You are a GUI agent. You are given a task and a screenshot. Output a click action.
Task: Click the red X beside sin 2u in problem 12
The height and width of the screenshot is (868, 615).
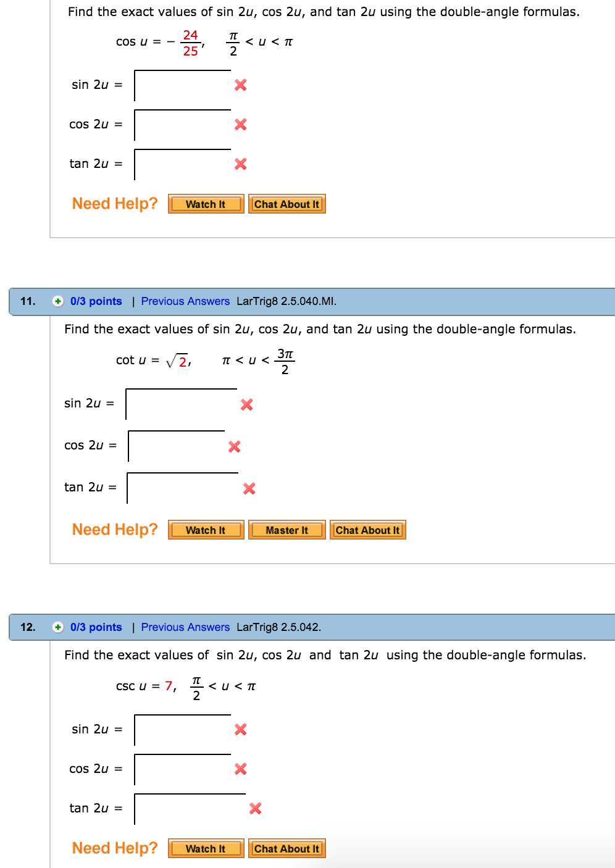pos(240,729)
